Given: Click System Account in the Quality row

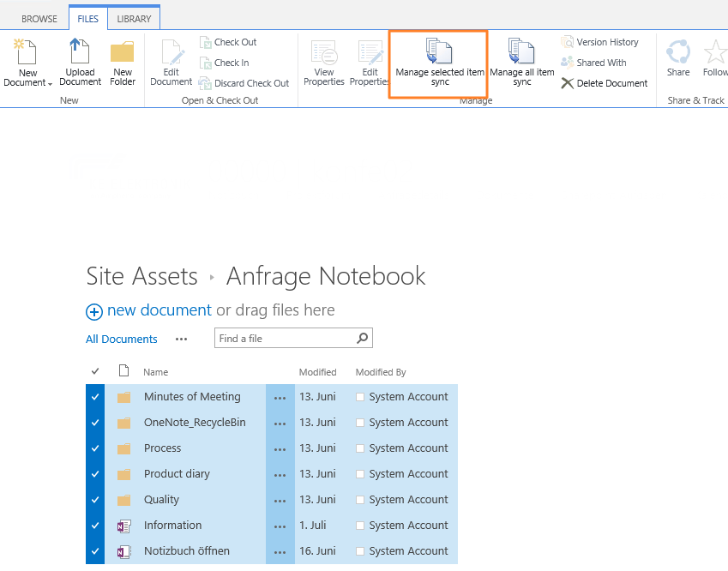Looking at the screenshot, I should point(408,500).
